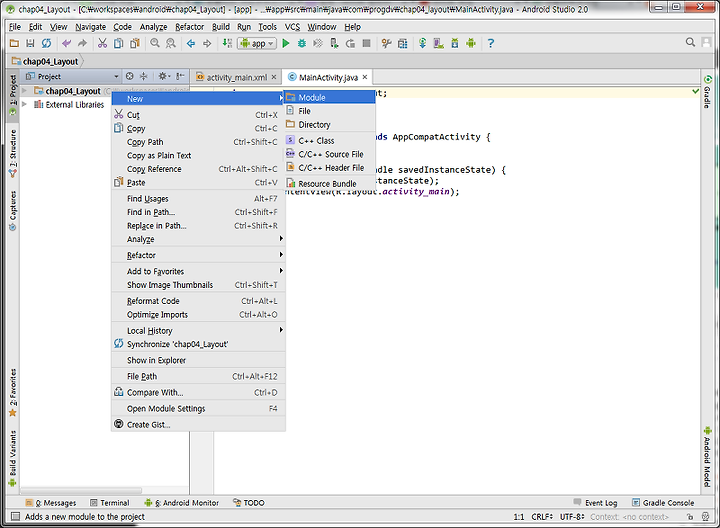Open the Android Monitor tool window
720x528 pixels.
181,503
